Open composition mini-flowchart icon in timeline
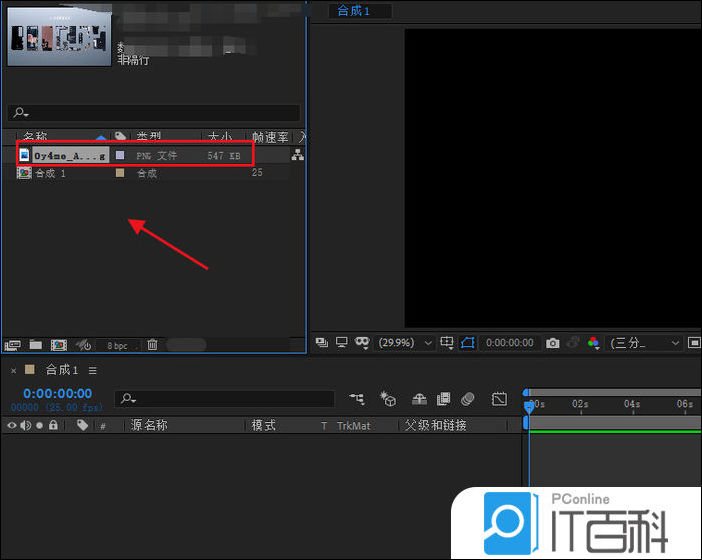702x560 pixels. [x=357, y=398]
